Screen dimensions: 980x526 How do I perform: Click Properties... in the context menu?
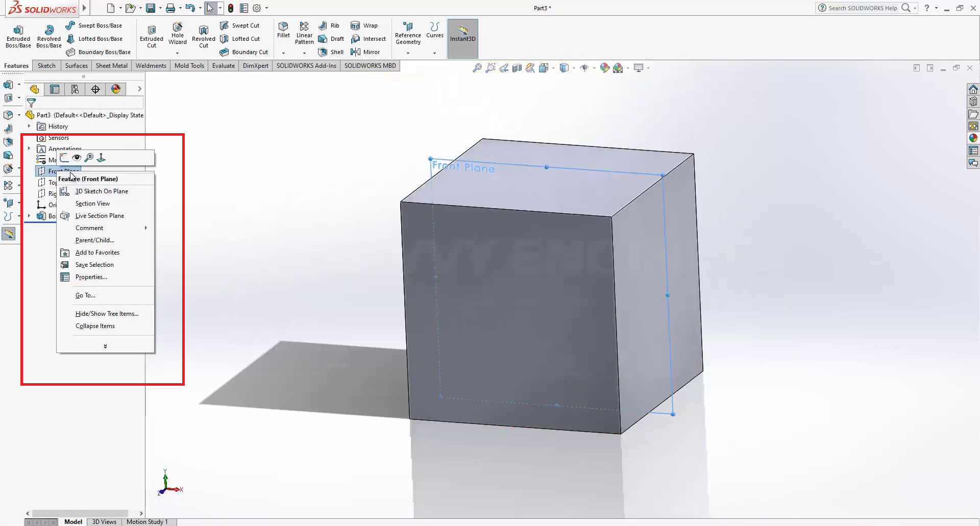tap(91, 277)
